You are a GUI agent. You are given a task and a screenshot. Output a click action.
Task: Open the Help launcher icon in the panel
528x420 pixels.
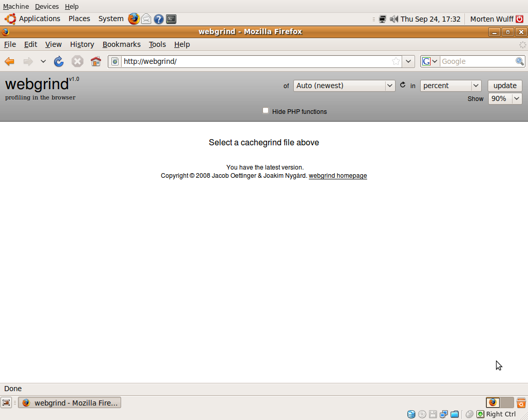pyautogui.click(x=159, y=19)
